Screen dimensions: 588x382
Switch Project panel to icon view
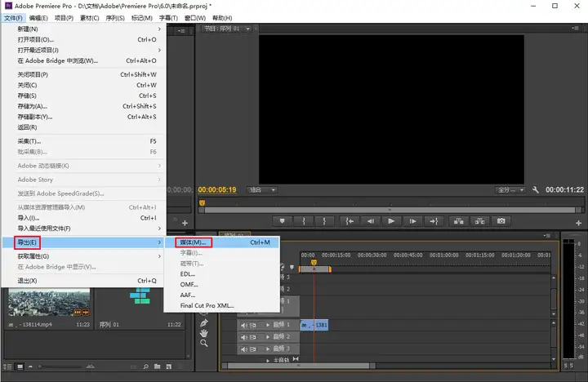click(20, 366)
